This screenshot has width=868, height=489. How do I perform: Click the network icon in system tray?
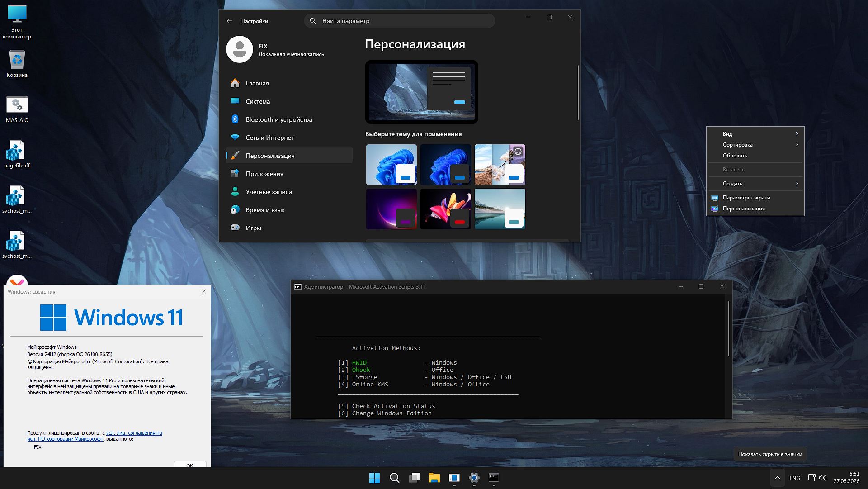[812, 478]
